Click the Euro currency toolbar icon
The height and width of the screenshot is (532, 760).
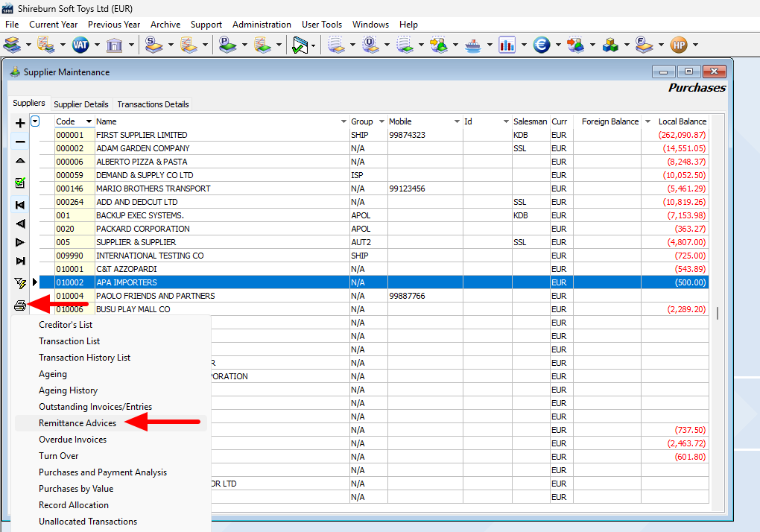click(542, 45)
